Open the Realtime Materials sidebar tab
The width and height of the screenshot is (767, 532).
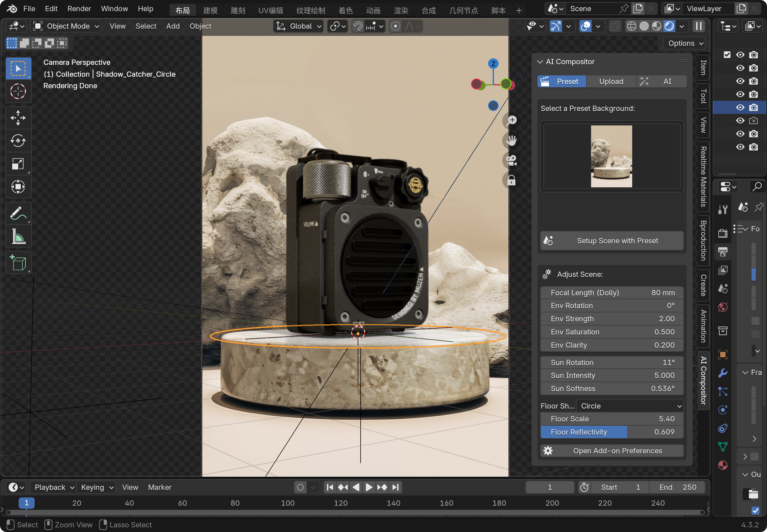[703, 177]
